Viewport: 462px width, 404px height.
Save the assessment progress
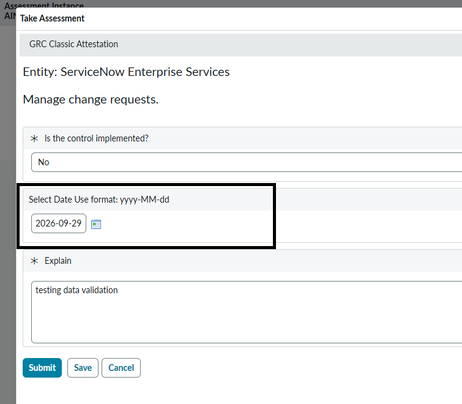[83, 368]
